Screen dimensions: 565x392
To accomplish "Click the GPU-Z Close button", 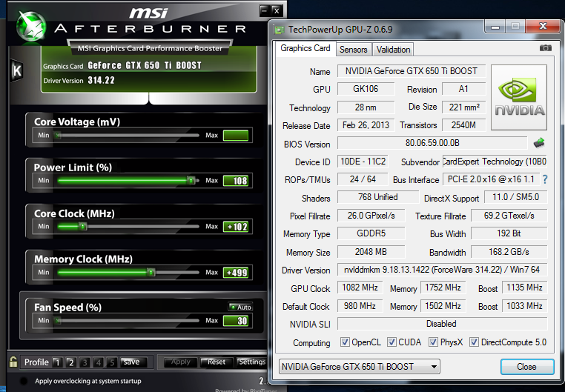I will pos(526,367).
